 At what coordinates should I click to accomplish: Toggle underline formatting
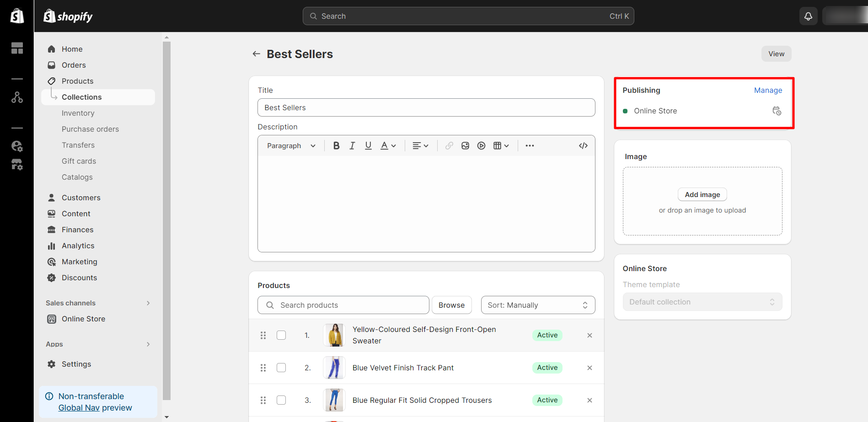pos(368,145)
